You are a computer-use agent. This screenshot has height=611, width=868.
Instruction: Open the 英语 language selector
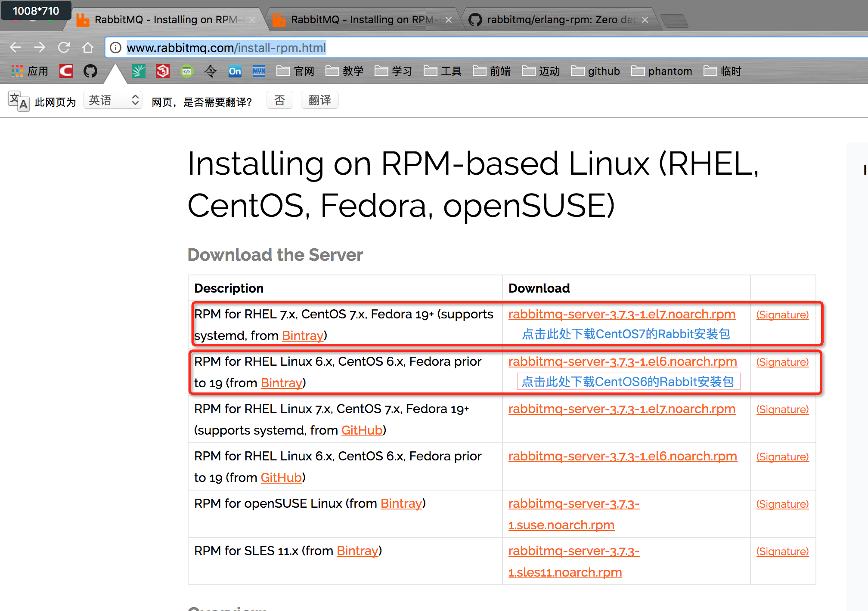pyautogui.click(x=113, y=100)
